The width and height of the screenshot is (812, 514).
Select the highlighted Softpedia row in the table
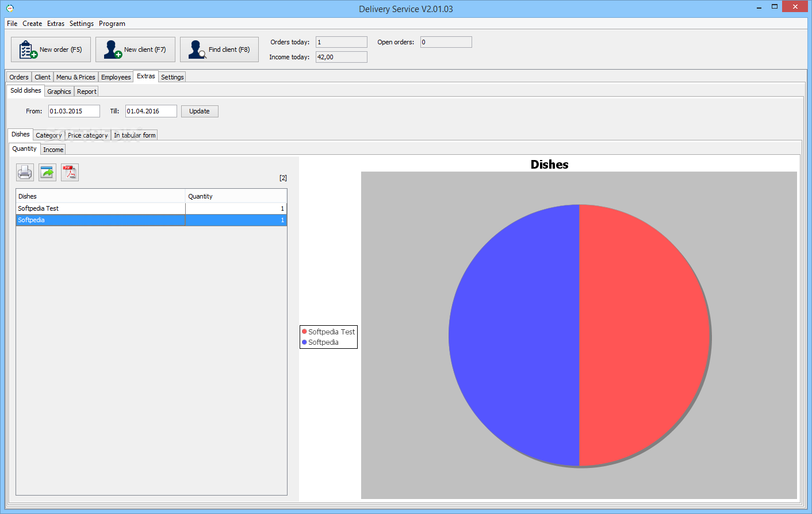[x=151, y=220]
